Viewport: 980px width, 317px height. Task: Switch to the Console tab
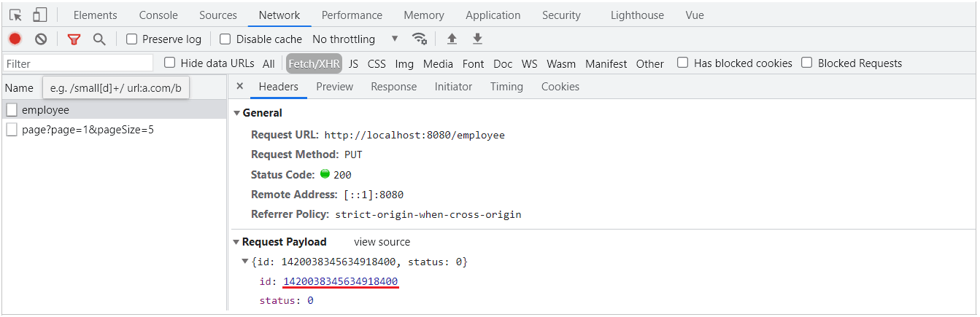pyautogui.click(x=158, y=15)
